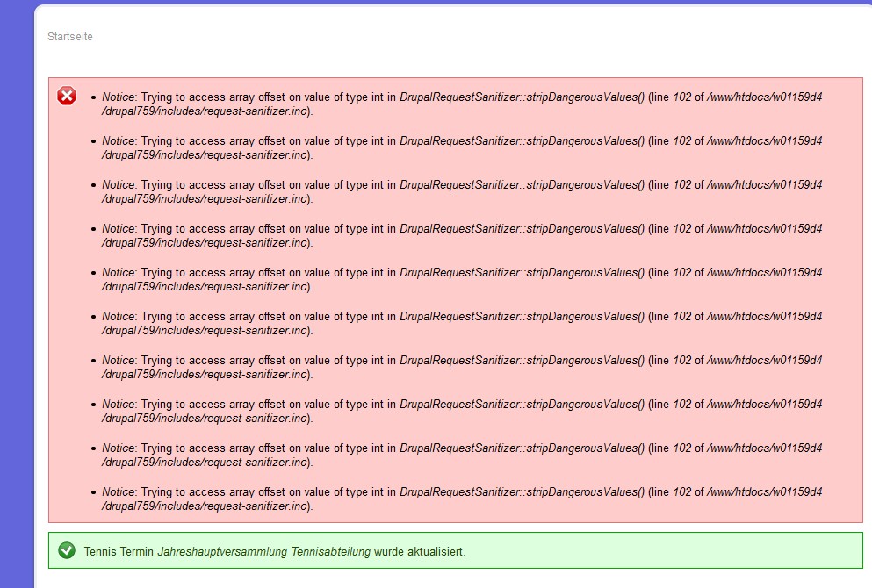Image resolution: width=872 pixels, height=588 pixels.
Task: Click the request-sanitizer.inc path in the last notice
Action: (x=206, y=506)
